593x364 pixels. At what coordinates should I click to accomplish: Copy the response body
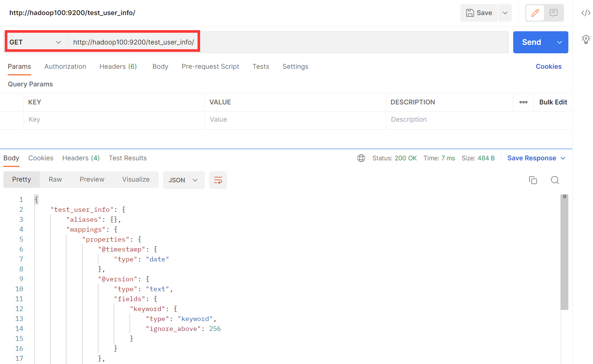coord(533,180)
